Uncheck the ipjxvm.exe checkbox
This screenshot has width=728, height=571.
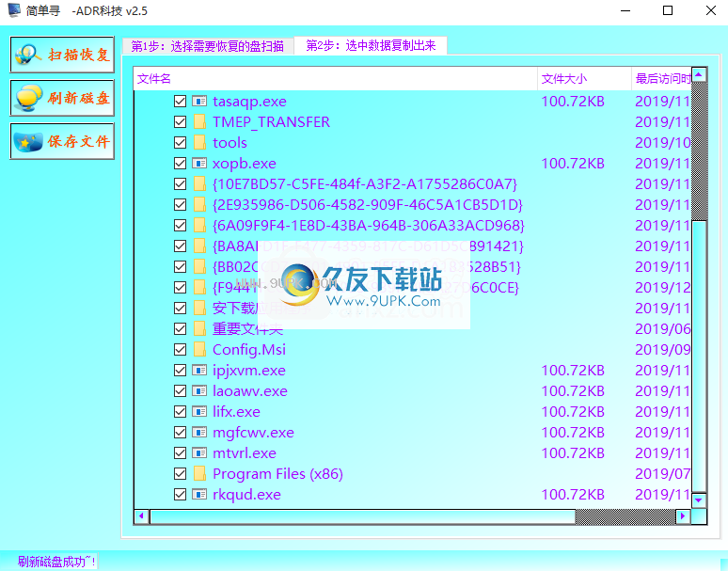coord(181,371)
